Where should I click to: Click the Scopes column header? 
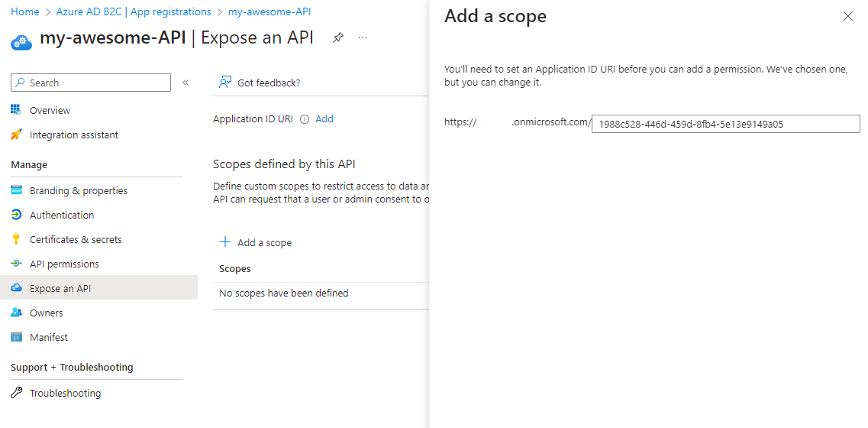[x=234, y=268]
